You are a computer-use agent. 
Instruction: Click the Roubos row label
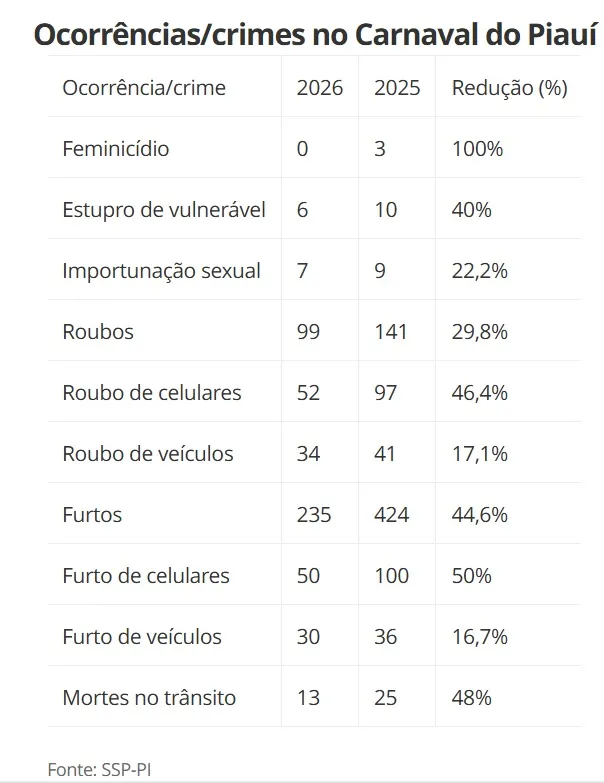pos(98,332)
